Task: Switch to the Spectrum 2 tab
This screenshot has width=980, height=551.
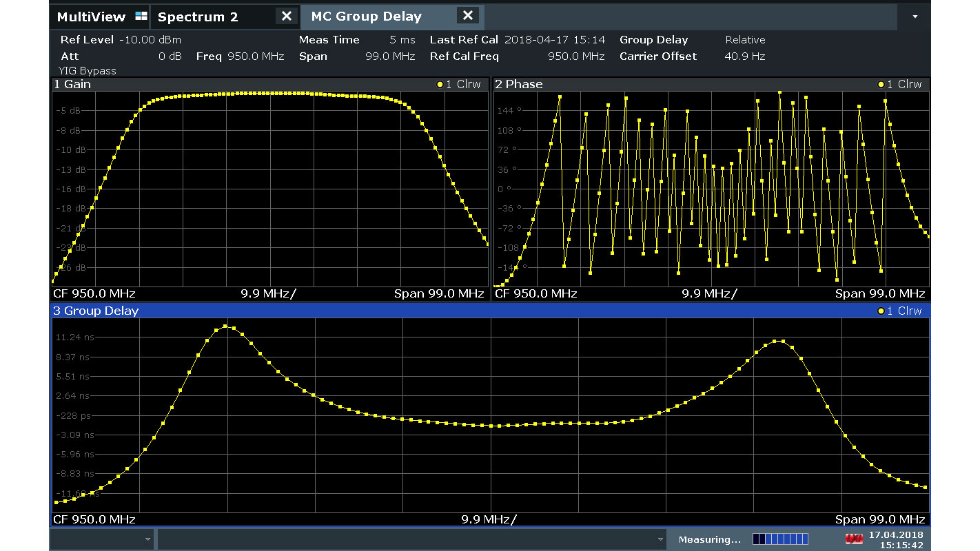Action: click(x=198, y=17)
